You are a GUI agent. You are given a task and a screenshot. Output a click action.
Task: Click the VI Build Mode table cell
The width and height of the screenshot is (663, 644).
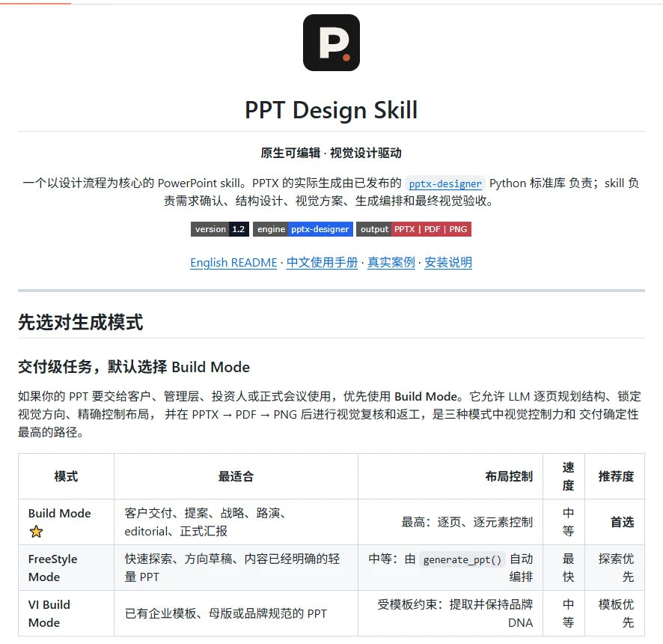[x=66, y=613]
